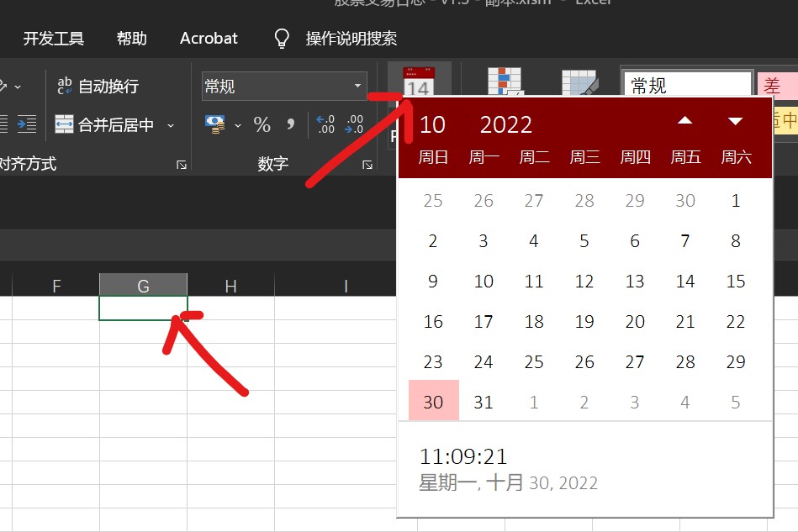
Task: Click the percent style icon
Action: pyautogui.click(x=262, y=125)
